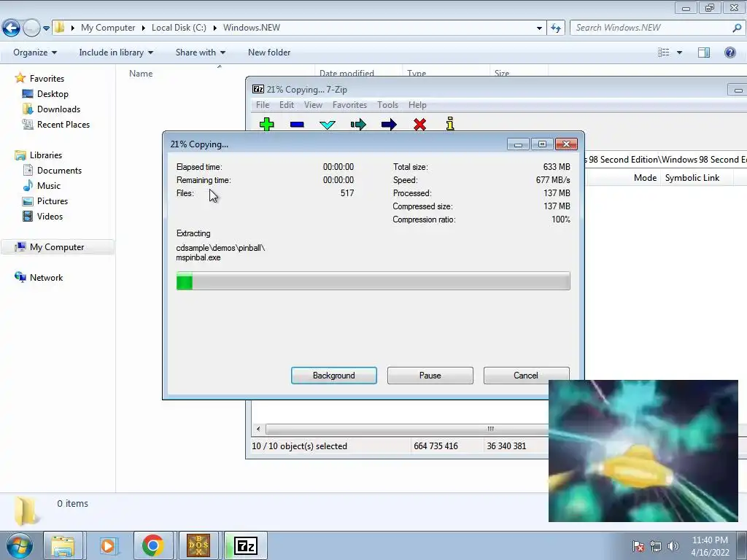Click the Explorer Back navigation button

[x=12, y=28]
